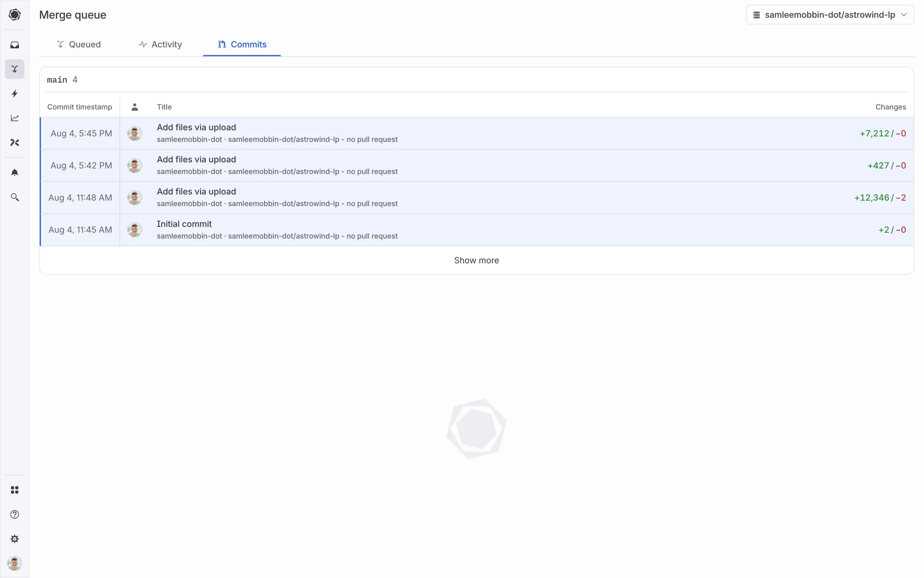Select the Commits tab
The width and height of the screenshot is (924, 578).
tap(242, 44)
